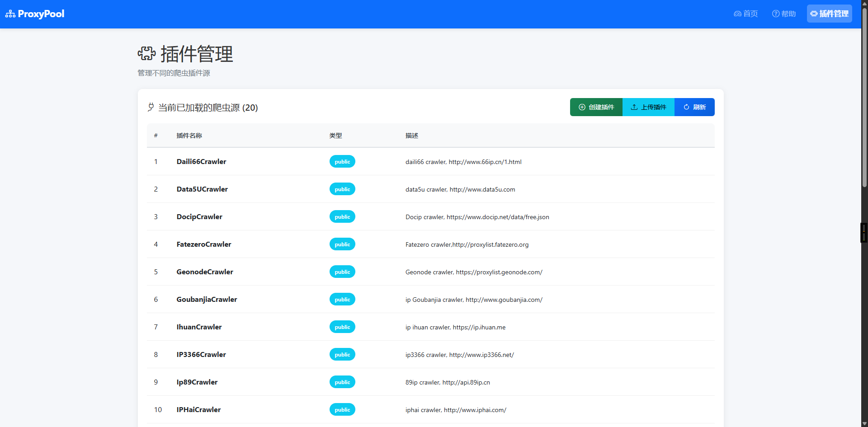Click the puzzle icon beside 插件管理 heading

coord(146,54)
